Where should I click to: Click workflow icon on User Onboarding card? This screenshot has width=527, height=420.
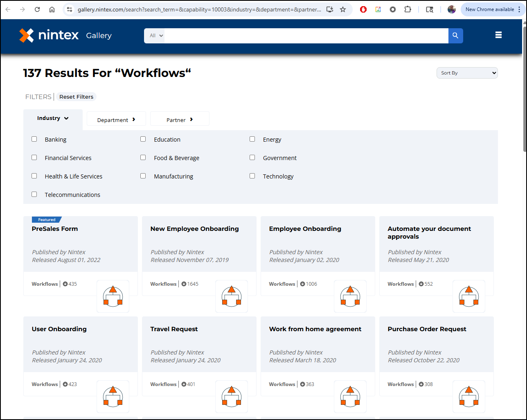[113, 397]
